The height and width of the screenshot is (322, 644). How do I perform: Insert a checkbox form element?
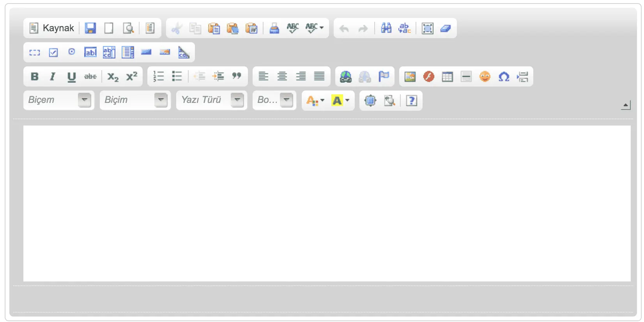click(53, 52)
